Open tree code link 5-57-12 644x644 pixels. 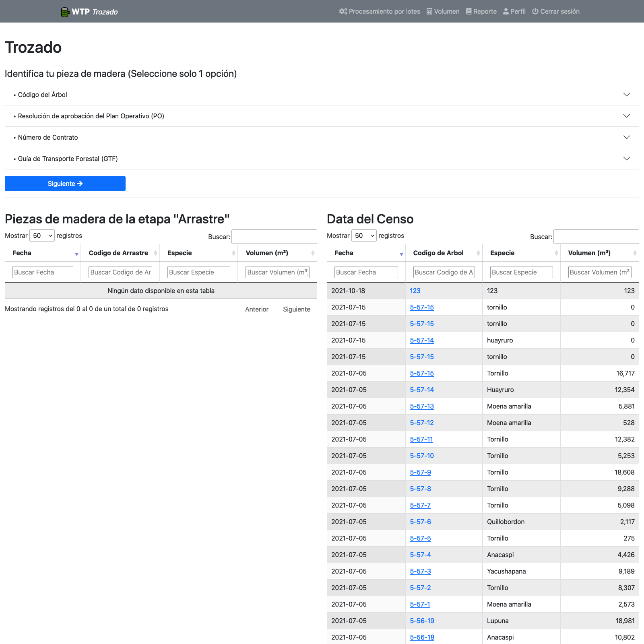point(422,423)
